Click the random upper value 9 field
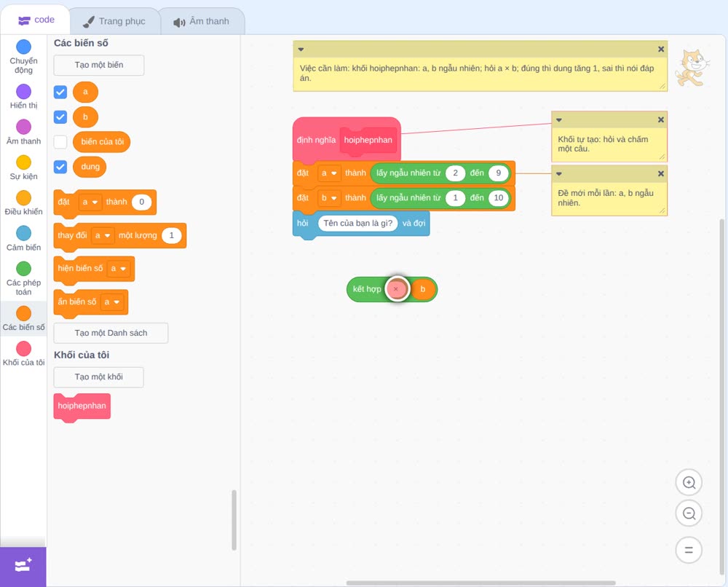Screen dimensions: 728x587 pyautogui.click(x=498, y=173)
